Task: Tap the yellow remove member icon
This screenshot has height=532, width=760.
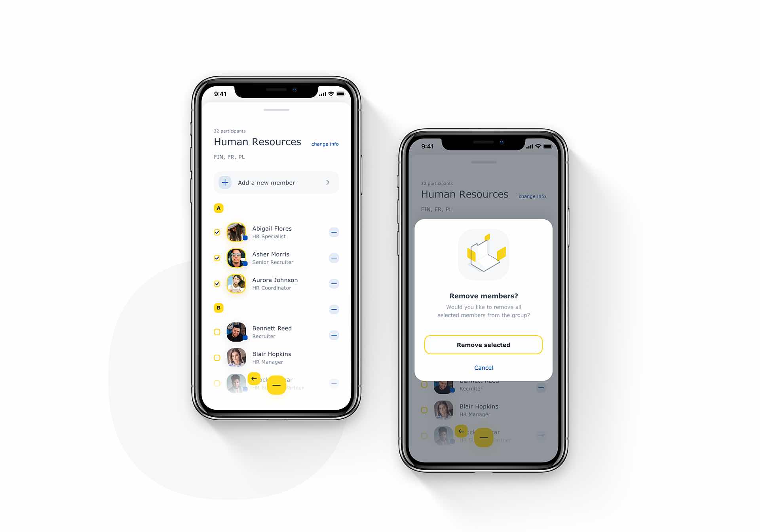Action: pos(277,384)
